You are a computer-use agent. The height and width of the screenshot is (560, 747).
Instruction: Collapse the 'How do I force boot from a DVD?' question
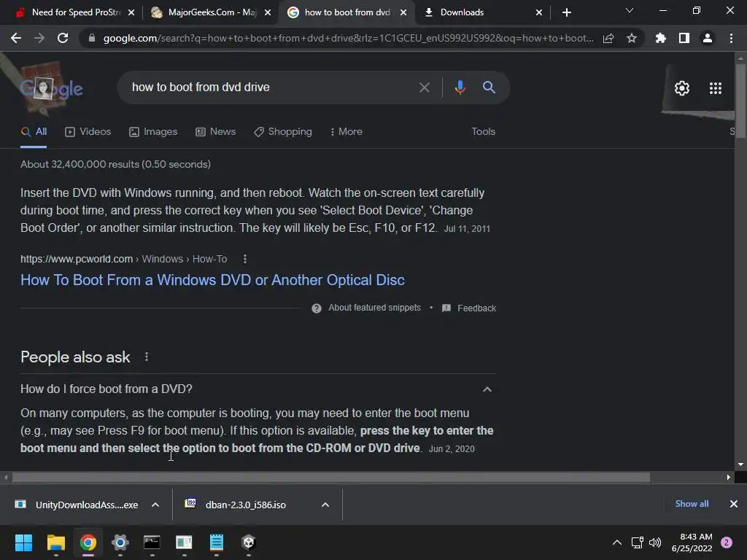click(487, 389)
